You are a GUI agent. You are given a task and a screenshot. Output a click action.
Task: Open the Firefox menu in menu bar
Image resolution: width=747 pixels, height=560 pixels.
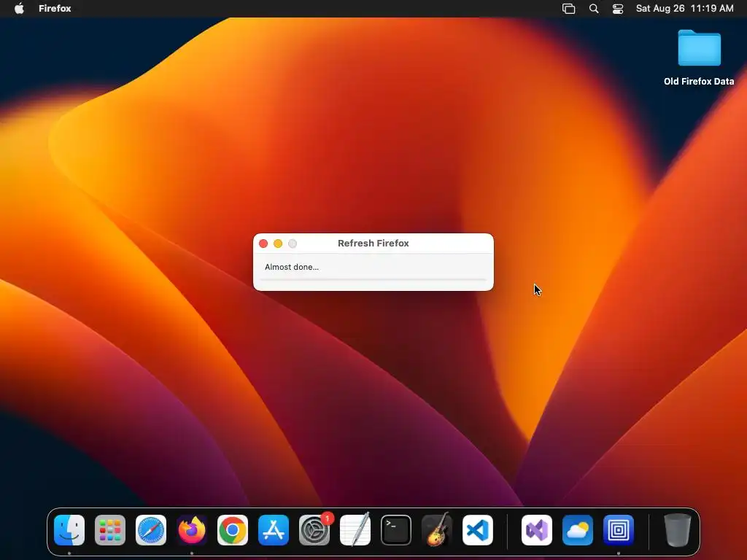coord(55,9)
